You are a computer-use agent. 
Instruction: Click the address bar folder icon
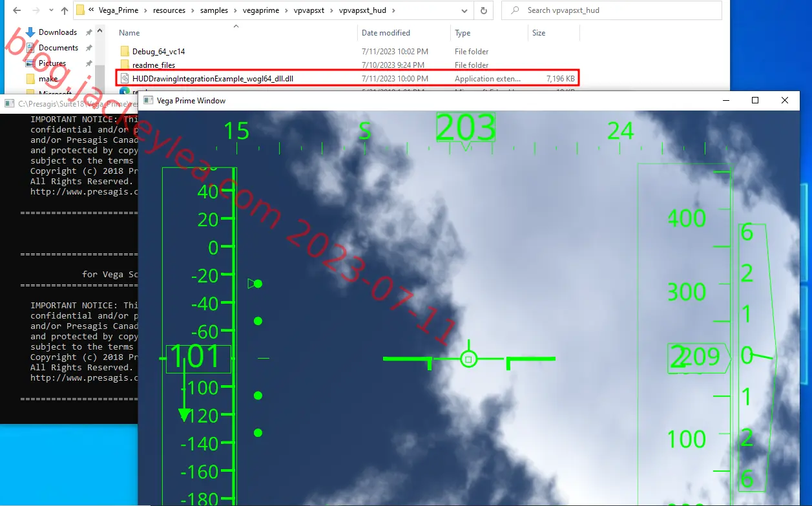(x=81, y=10)
